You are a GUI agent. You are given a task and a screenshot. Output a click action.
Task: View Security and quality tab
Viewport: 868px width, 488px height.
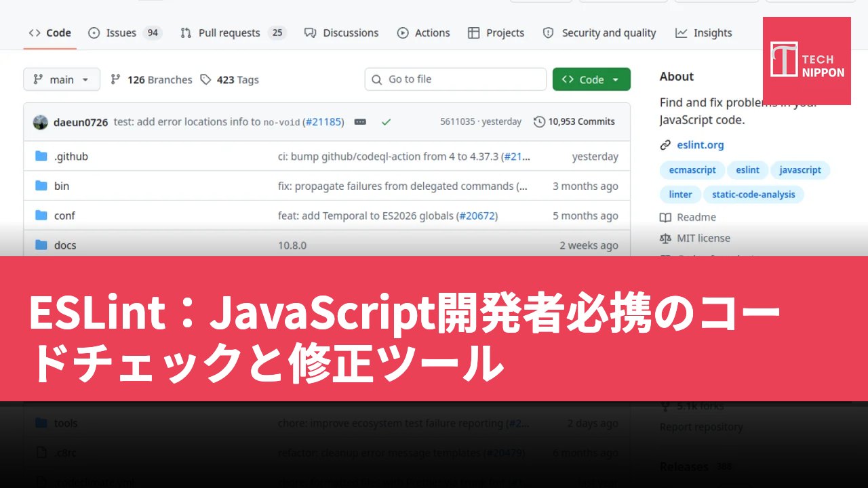[x=599, y=33]
